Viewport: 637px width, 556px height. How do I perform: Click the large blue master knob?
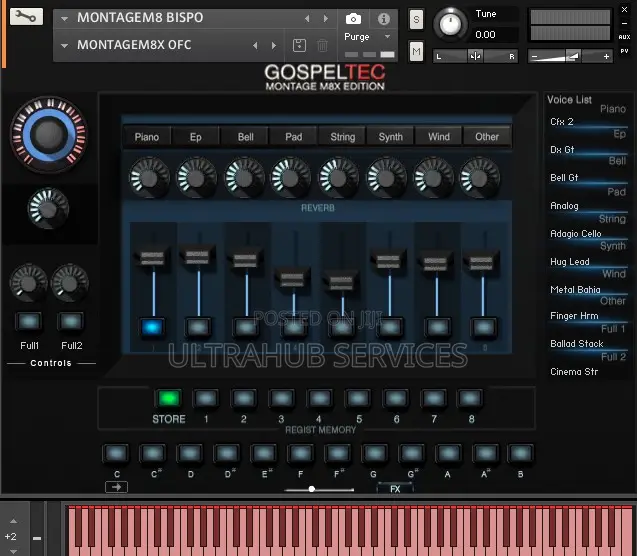(49, 134)
